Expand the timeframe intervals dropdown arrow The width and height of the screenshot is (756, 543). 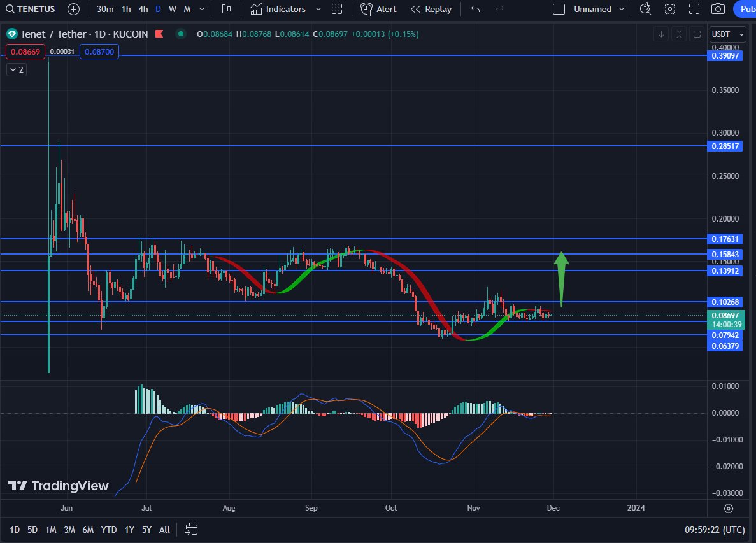click(x=201, y=9)
